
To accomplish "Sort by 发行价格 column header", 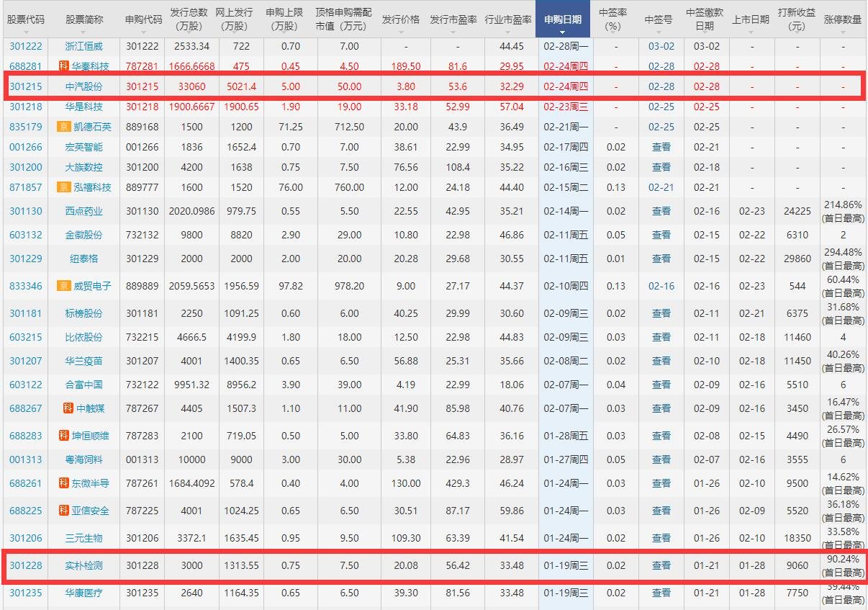I will (401, 19).
